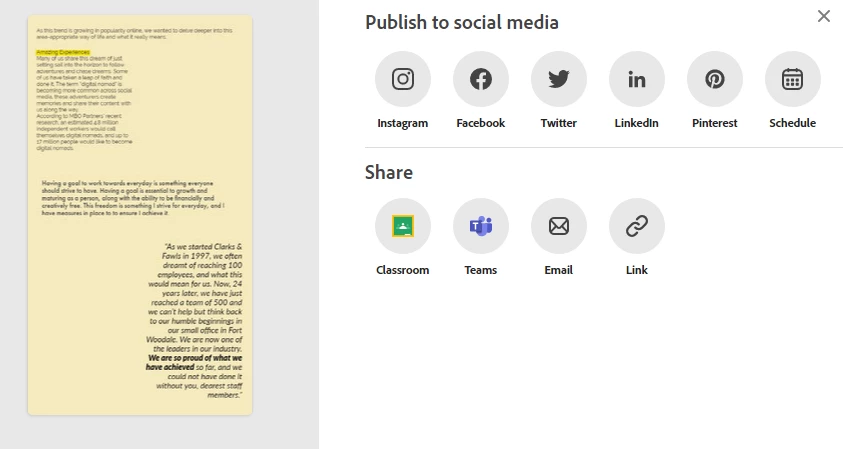Click the highlighted 'Amazing Experiences' text in preview
This screenshot has width=843, height=449.
[63, 52]
